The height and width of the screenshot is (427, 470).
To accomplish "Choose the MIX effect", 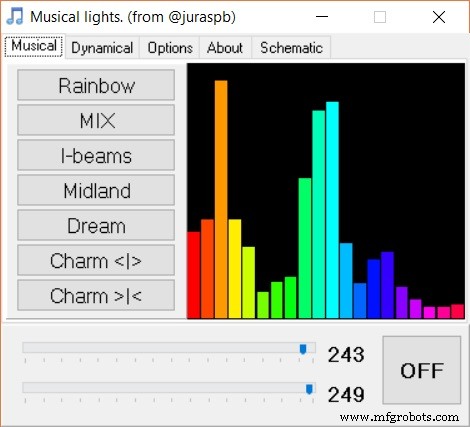I will pyautogui.click(x=96, y=120).
